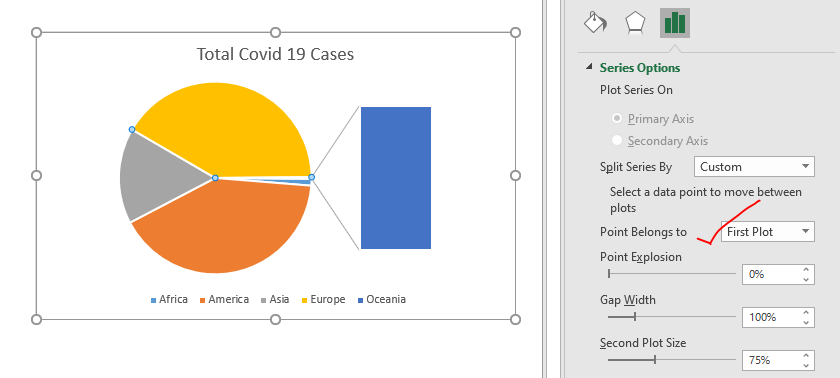Select the Series Options bar chart icon
The height and width of the screenshot is (378, 840).
[674, 23]
